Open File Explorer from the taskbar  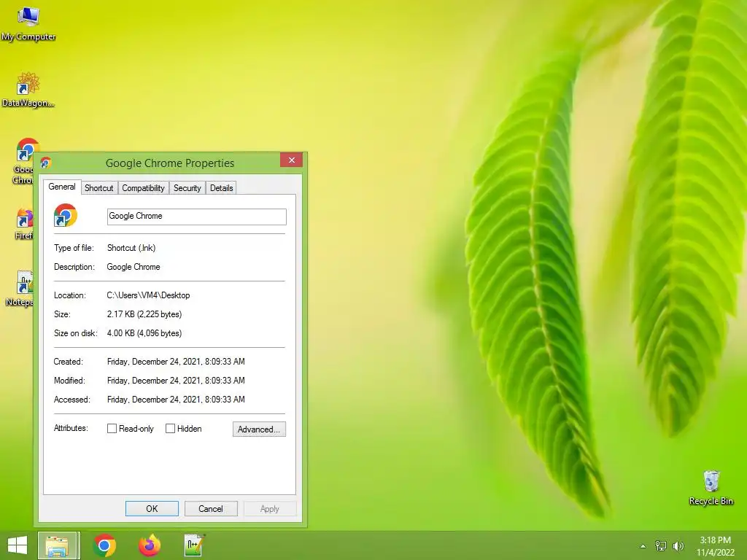pyautogui.click(x=58, y=545)
